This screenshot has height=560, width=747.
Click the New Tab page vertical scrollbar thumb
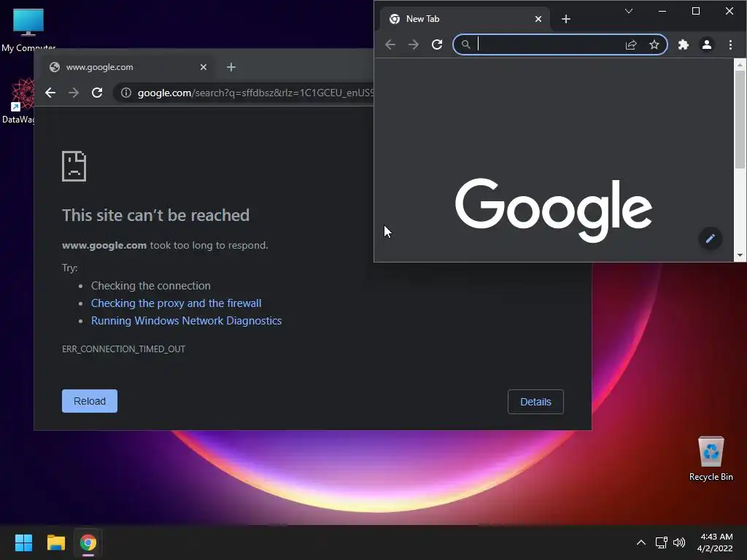coord(740,119)
